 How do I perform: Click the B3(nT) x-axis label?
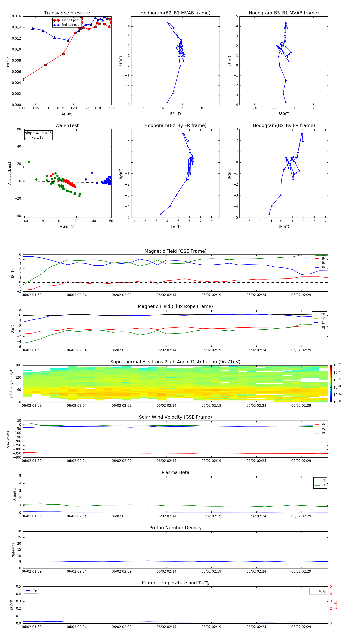tap(284, 114)
